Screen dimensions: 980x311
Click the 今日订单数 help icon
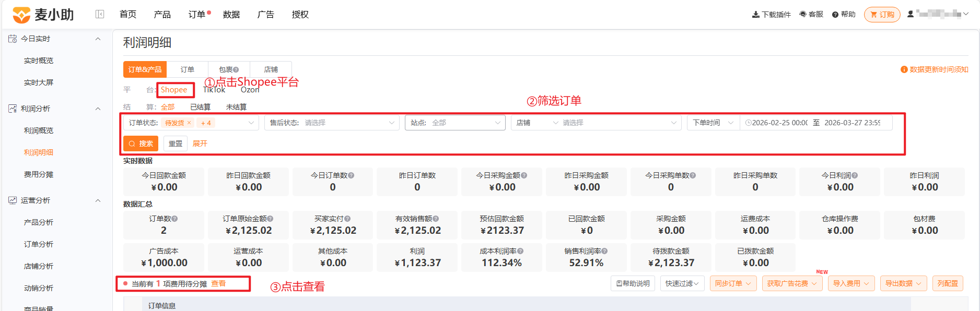coord(351,175)
